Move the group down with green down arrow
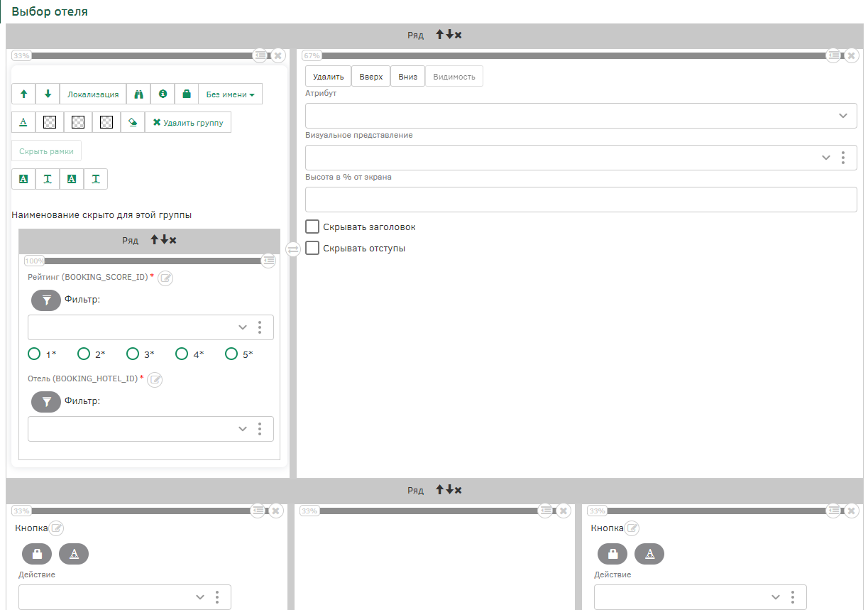The height and width of the screenshot is (610, 868). [x=48, y=94]
